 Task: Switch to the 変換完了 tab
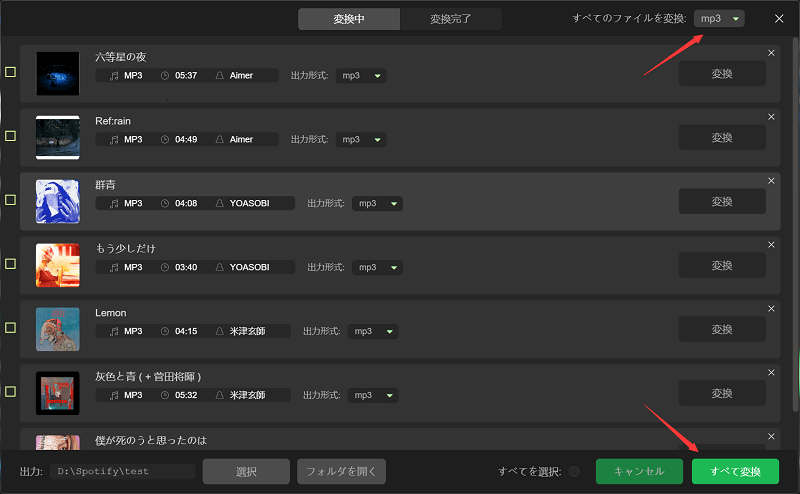(451, 19)
